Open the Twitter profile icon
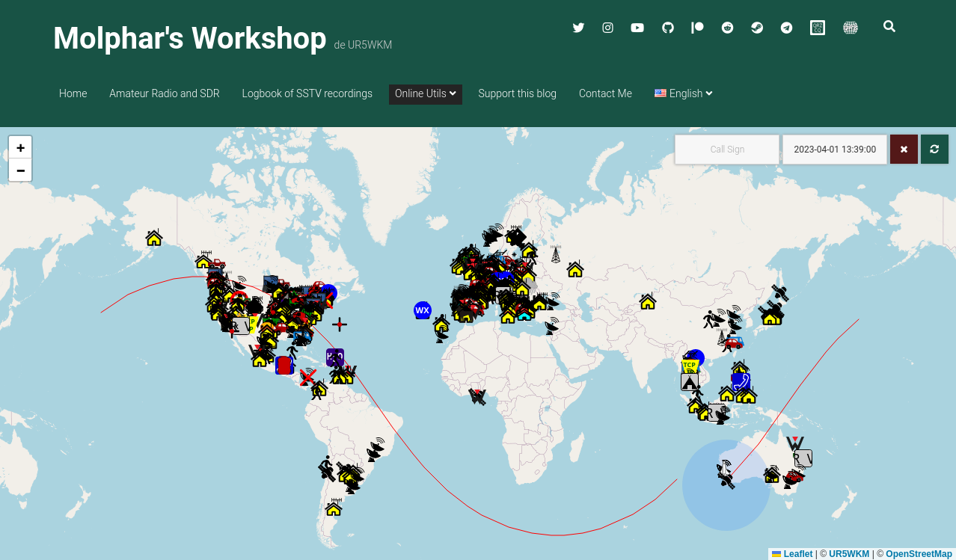956x560 pixels. coord(578,28)
